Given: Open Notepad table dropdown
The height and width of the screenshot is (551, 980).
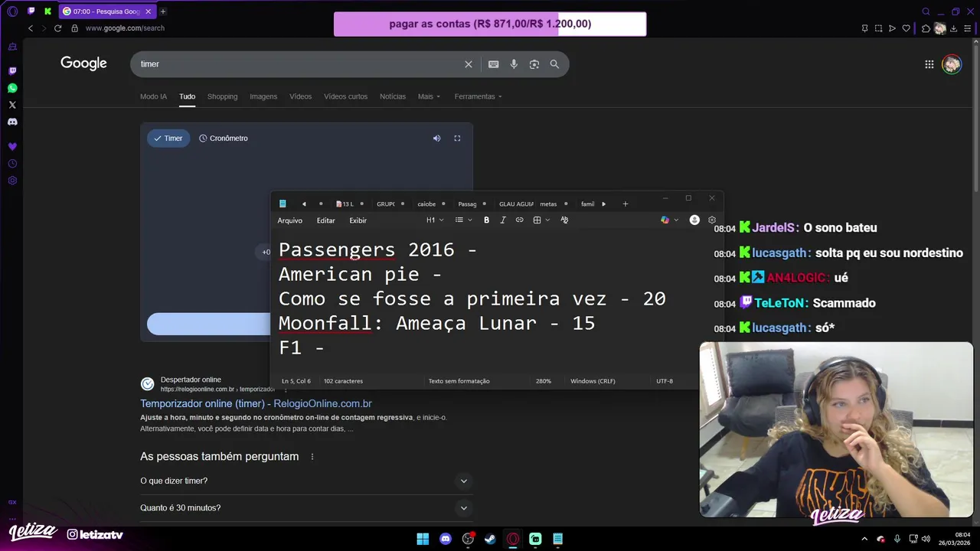Looking at the screenshot, I should point(541,220).
